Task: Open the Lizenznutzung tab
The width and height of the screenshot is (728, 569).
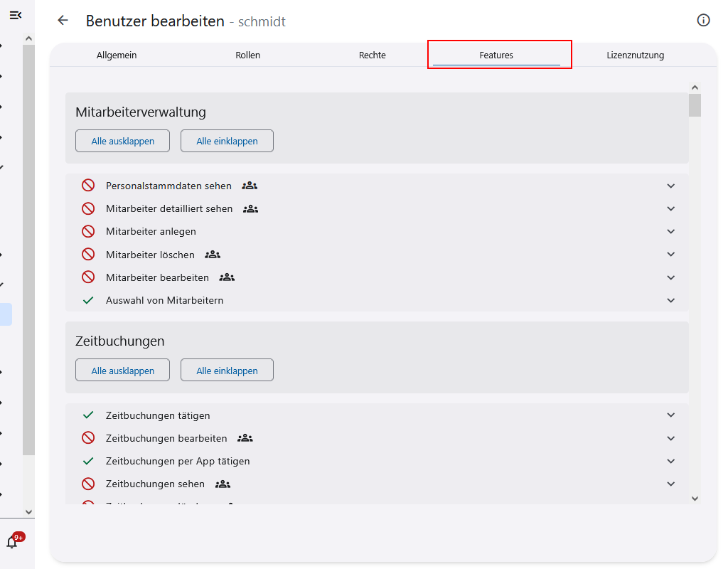Action: pyautogui.click(x=635, y=55)
